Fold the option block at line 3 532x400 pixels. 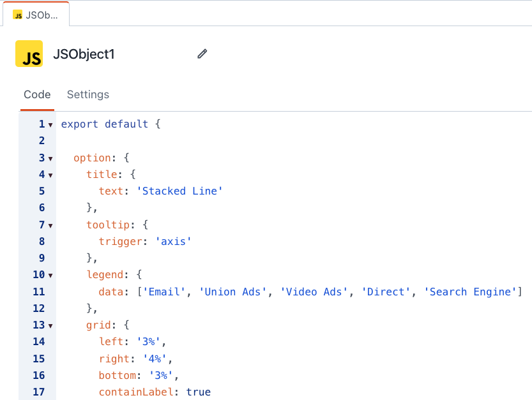click(x=50, y=158)
